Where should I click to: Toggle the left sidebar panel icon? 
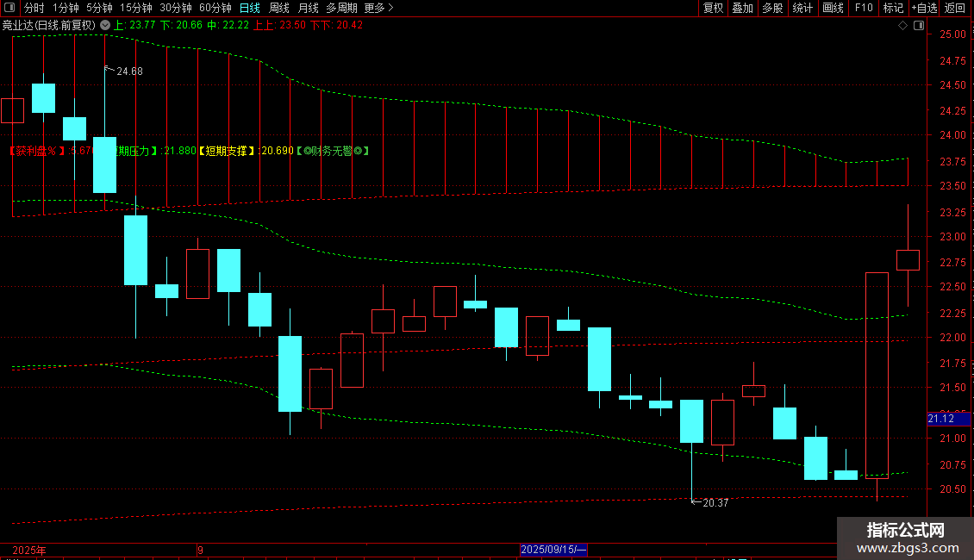click(9, 8)
